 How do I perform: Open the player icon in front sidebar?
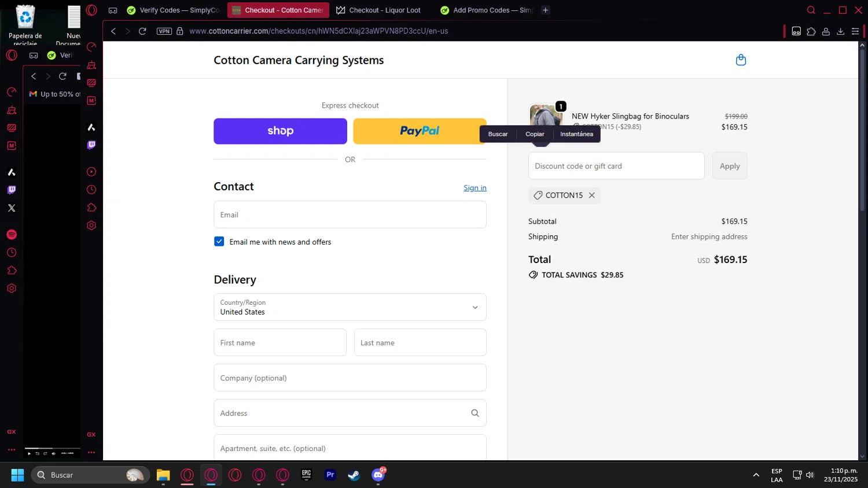[x=91, y=172]
